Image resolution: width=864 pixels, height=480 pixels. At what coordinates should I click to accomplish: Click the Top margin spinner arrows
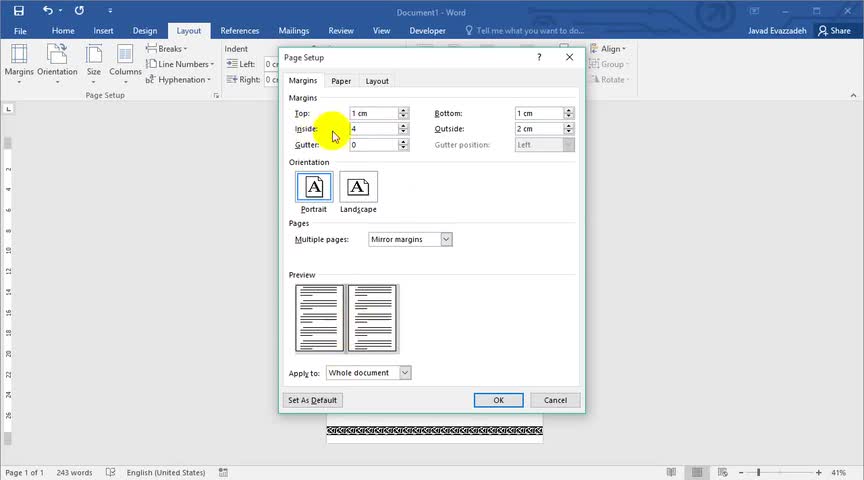(403, 113)
